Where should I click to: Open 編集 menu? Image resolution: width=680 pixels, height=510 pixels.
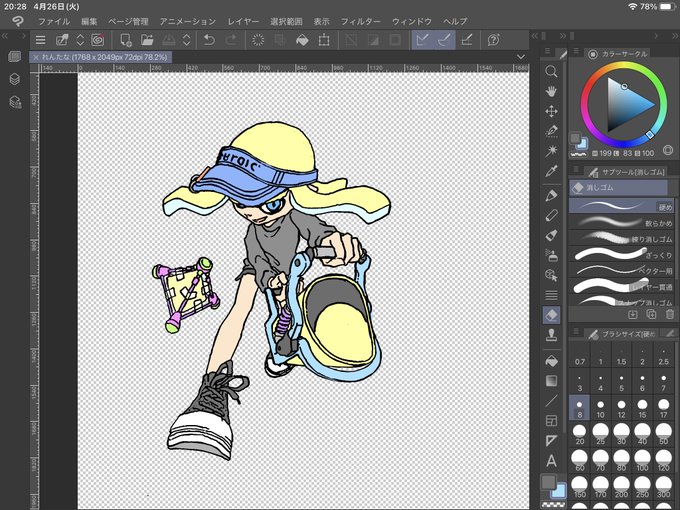click(89, 21)
